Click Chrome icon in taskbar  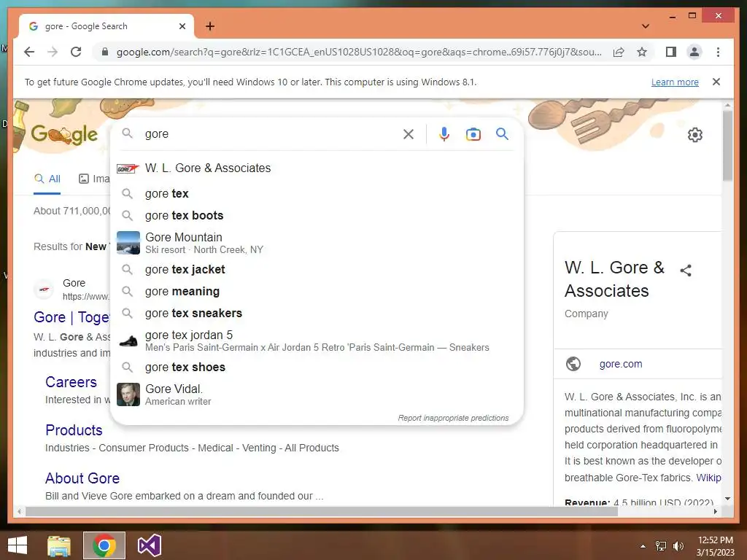click(x=104, y=545)
